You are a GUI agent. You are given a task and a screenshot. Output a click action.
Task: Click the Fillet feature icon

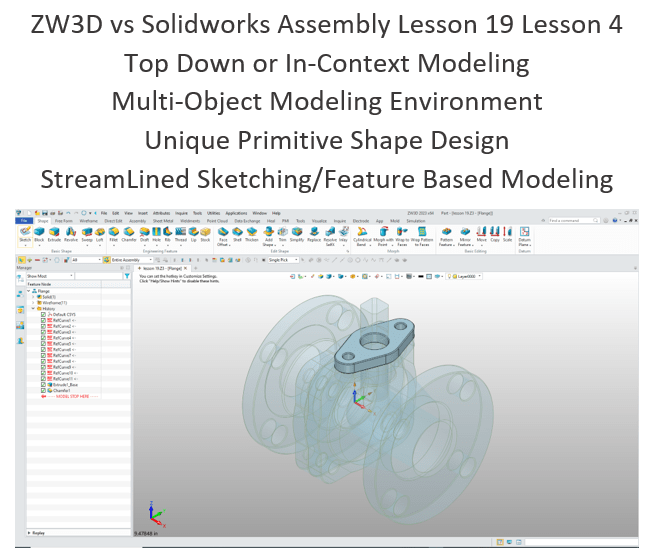click(116, 234)
